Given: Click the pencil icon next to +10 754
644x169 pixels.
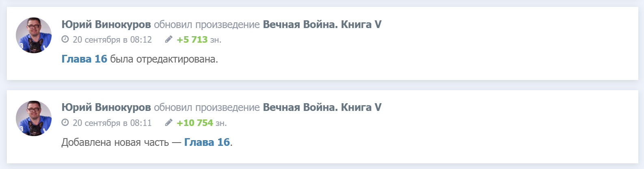Looking at the screenshot, I should (169, 123).
